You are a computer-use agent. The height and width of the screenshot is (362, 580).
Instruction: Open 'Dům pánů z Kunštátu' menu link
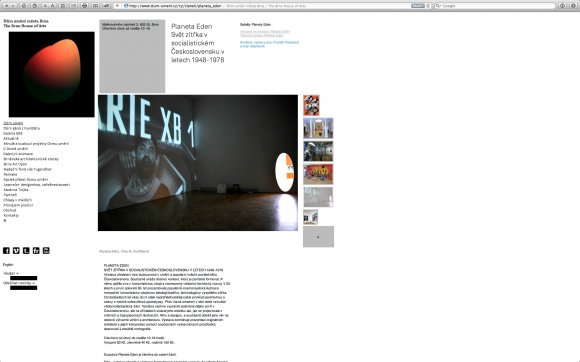coord(22,128)
